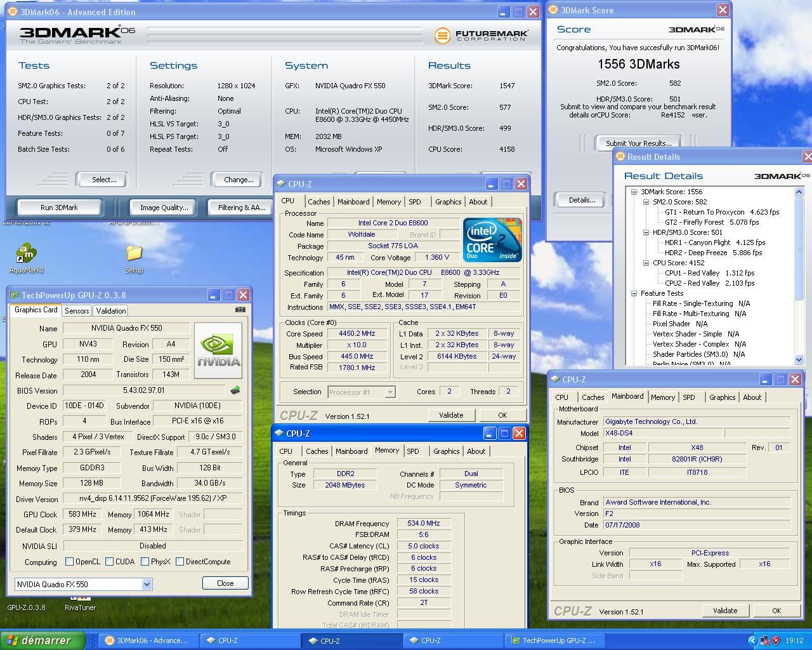Click the red security shield tray icon

[x=776, y=640]
